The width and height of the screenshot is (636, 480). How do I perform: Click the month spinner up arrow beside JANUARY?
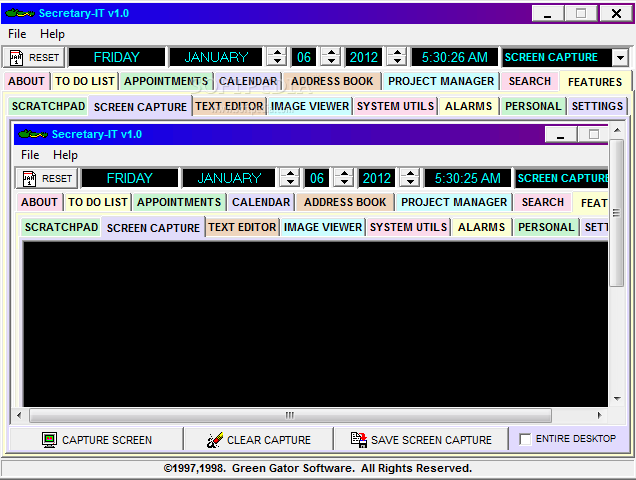(277, 53)
